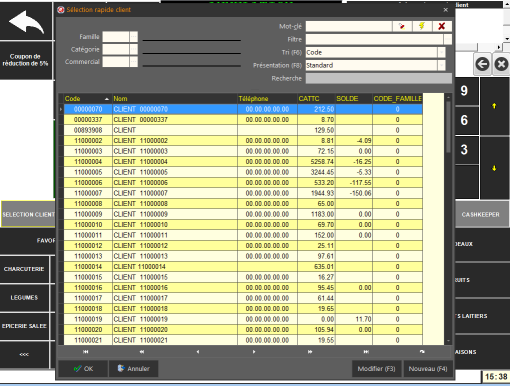
Task: Click the yellow lightning bolt icon
Action: [422, 26]
